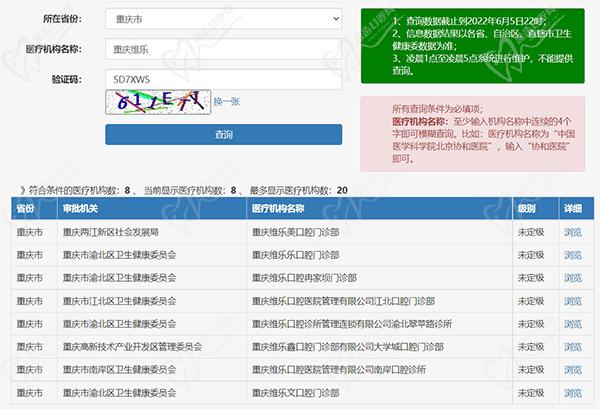Click the 医疗机构名称 column header
Viewport: 600px width, 409px height.
click(380, 209)
